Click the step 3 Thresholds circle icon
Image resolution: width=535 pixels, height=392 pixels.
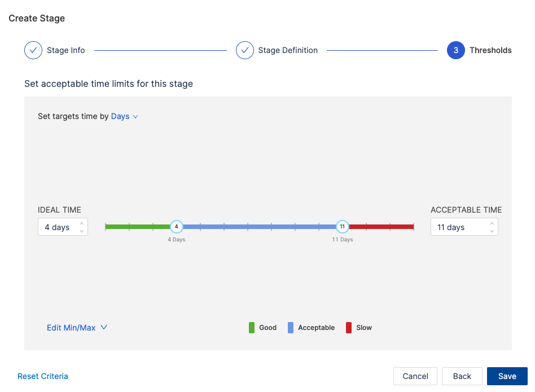(456, 50)
